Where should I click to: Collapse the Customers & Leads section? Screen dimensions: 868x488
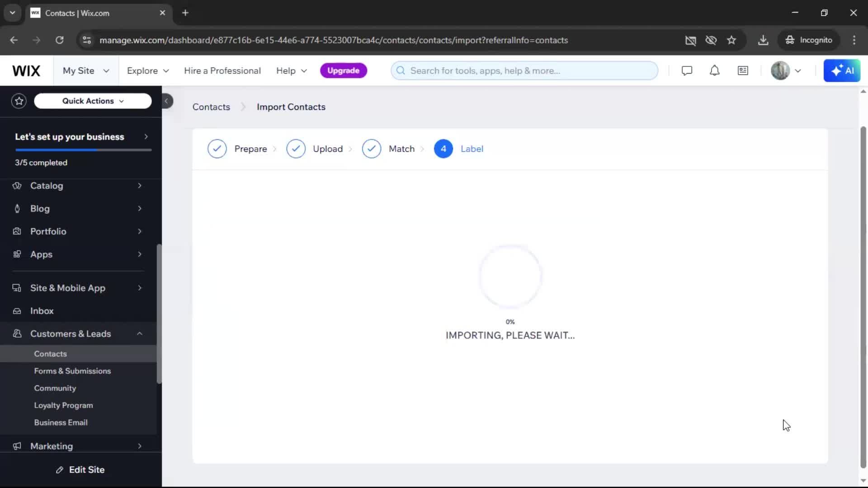pyautogui.click(x=140, y=334)
